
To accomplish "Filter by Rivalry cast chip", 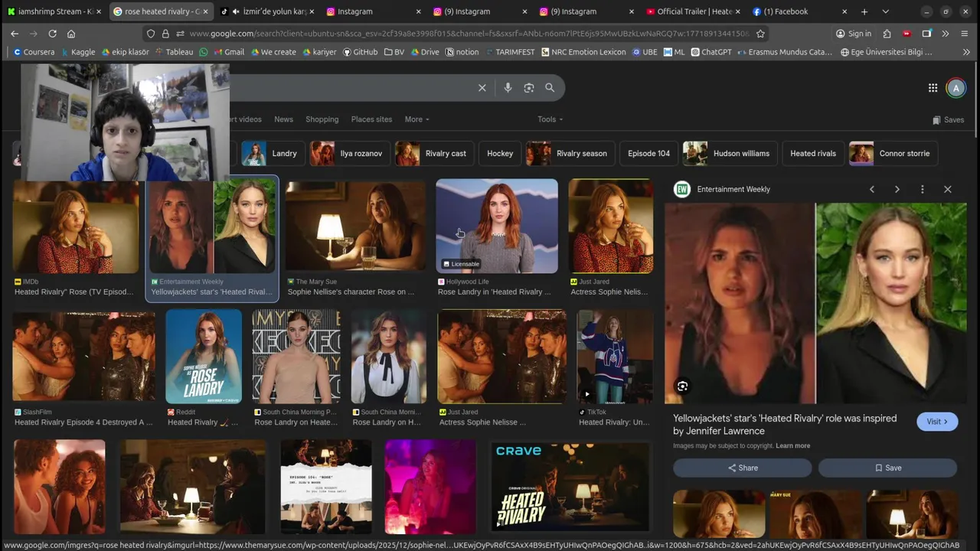I will [x=435, y=153].
